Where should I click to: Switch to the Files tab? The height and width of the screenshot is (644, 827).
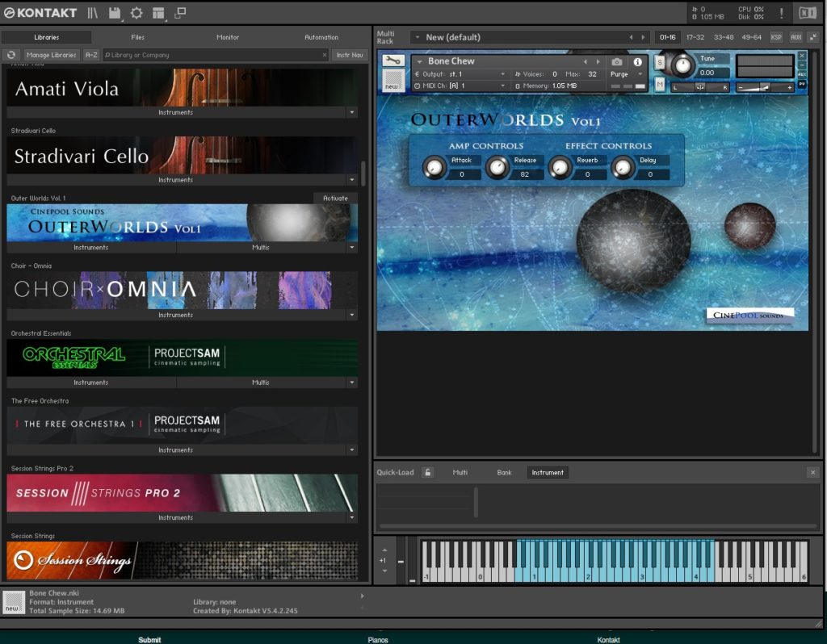[x=138, y=37]
